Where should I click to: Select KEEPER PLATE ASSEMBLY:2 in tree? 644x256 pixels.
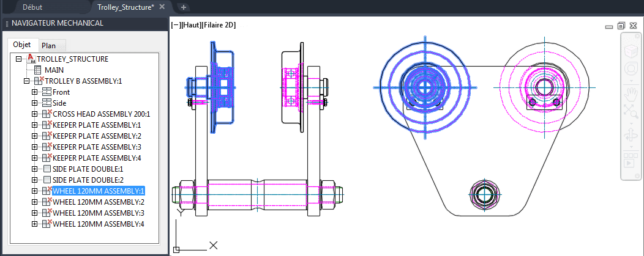(97, 136)
